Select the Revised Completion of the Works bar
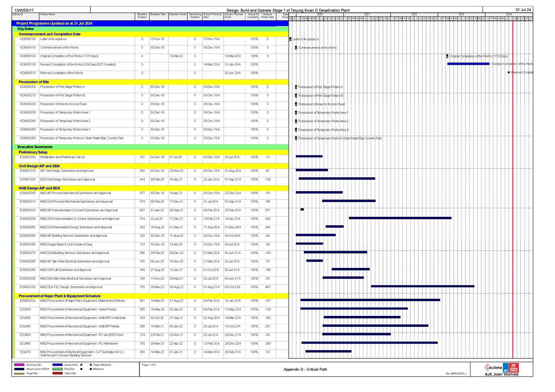 (468, 64)
